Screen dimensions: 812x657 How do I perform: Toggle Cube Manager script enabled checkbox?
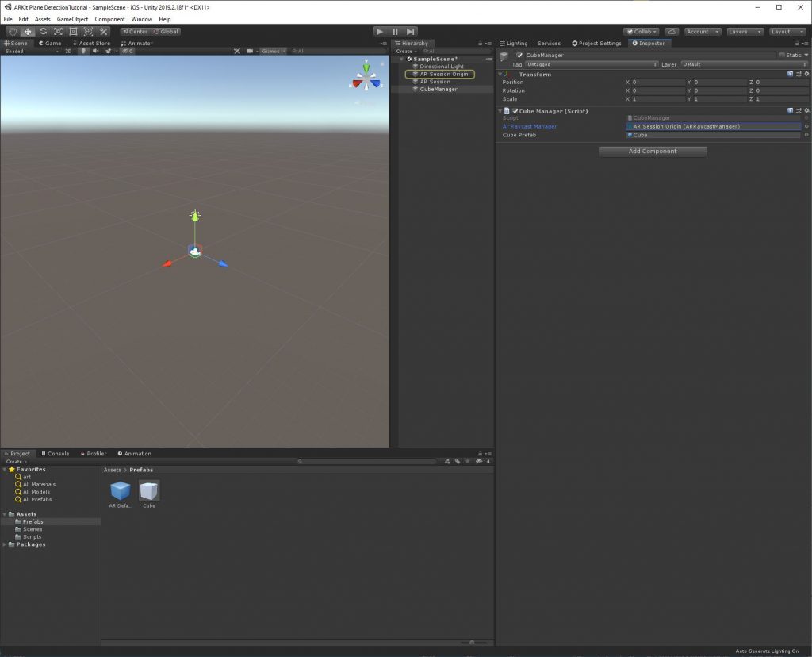515,111
